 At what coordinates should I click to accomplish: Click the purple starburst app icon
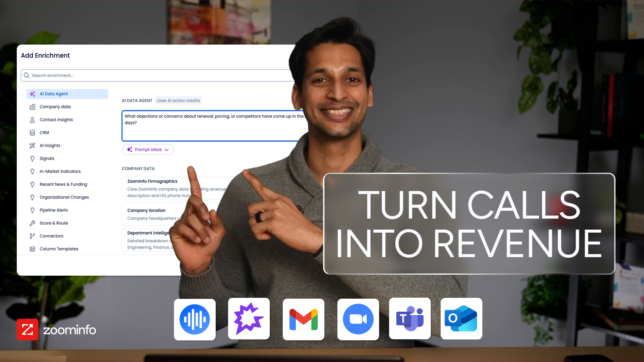point(249,318)
